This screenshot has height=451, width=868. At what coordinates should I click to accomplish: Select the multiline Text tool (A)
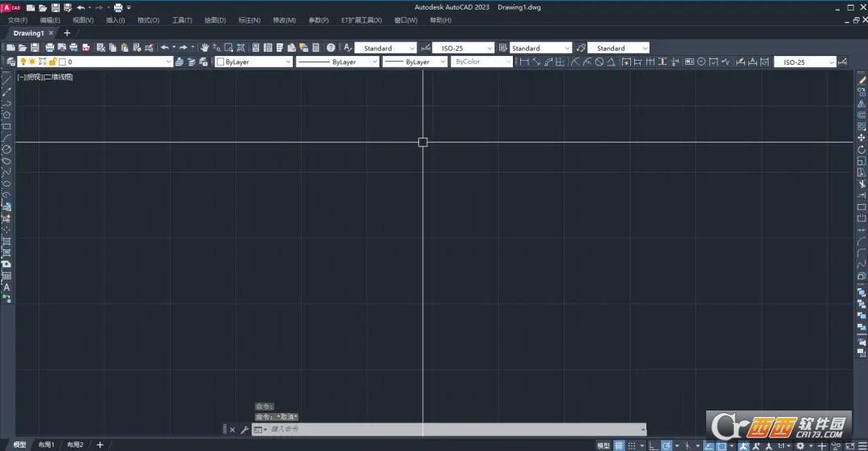point(6,287)
